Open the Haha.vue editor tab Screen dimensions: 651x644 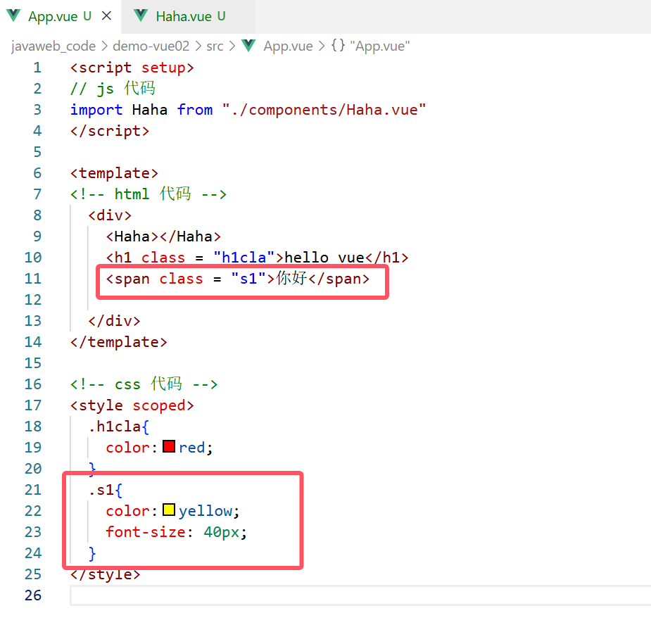pos(189,17)
